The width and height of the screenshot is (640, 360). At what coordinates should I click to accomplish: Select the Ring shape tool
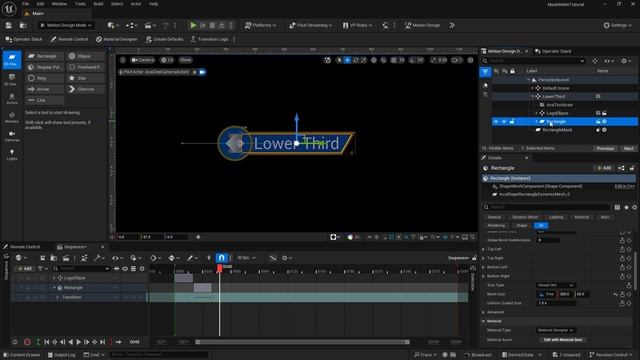45,78
